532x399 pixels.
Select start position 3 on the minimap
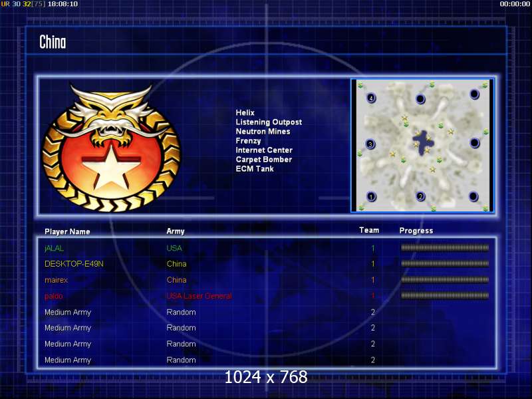(x=370, y=144)
